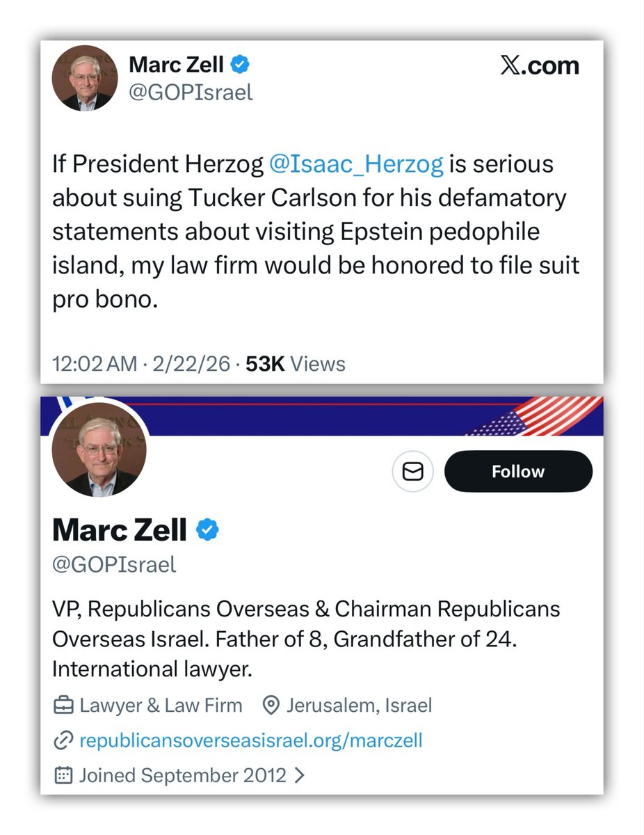Open the @Isaac_Herzog mention link
Screen dimensions: 644x835
click(x=355, y=164)
